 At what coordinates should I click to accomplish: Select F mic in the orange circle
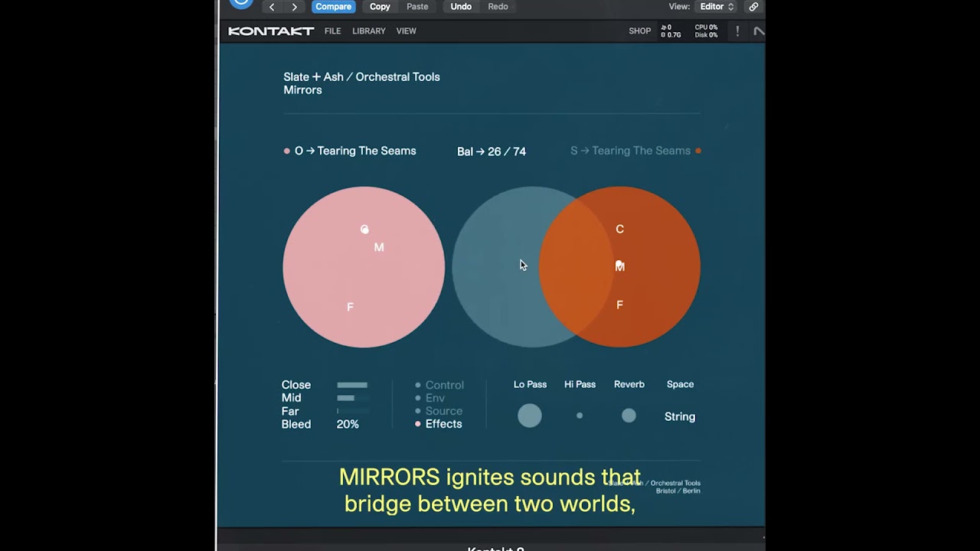tap(619, 305)
